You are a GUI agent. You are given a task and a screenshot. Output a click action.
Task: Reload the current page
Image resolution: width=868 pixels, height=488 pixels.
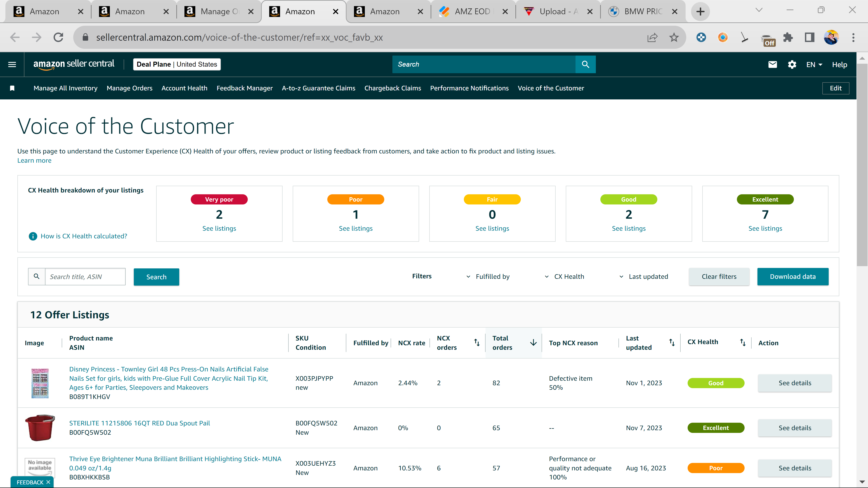(58, 37)
